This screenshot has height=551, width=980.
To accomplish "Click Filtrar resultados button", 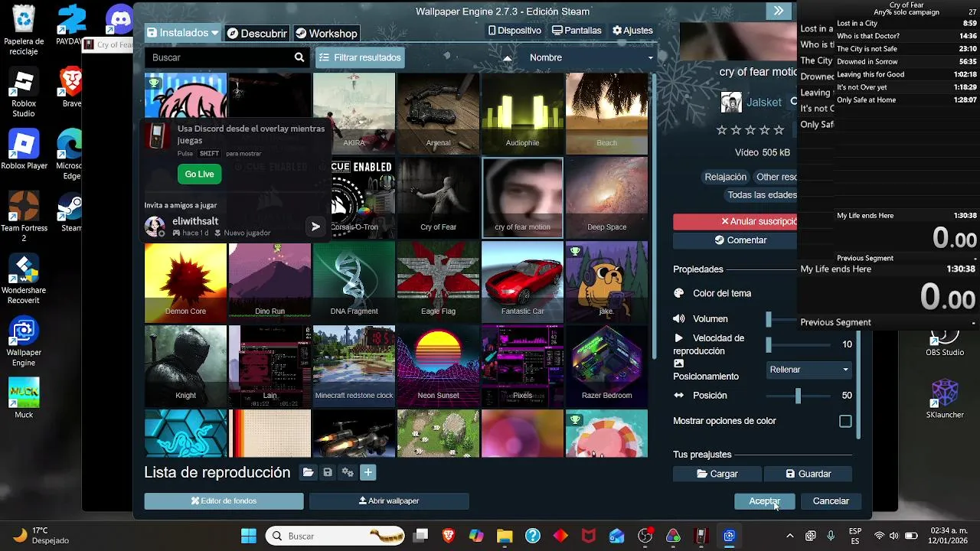I will coord(360,57).
